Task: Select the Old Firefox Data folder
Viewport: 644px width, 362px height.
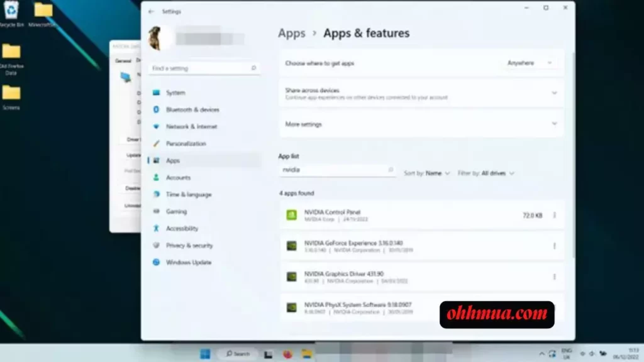Action: point(11,60)
